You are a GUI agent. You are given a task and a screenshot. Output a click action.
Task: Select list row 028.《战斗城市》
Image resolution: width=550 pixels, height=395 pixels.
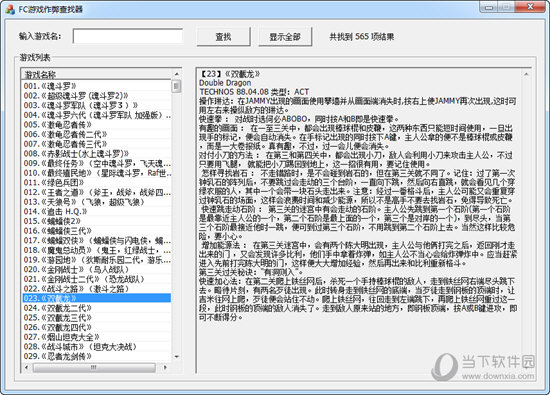(x=97, y=347)
